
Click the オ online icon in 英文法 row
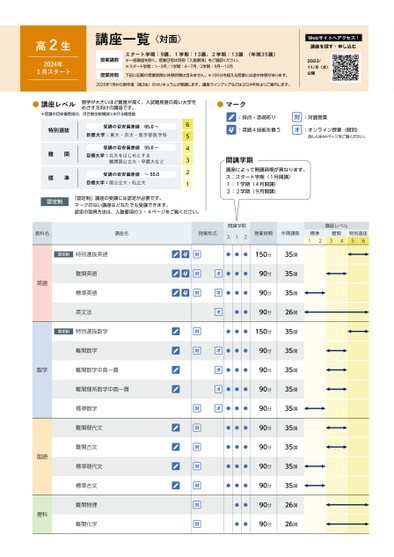[x=218, y=312]
